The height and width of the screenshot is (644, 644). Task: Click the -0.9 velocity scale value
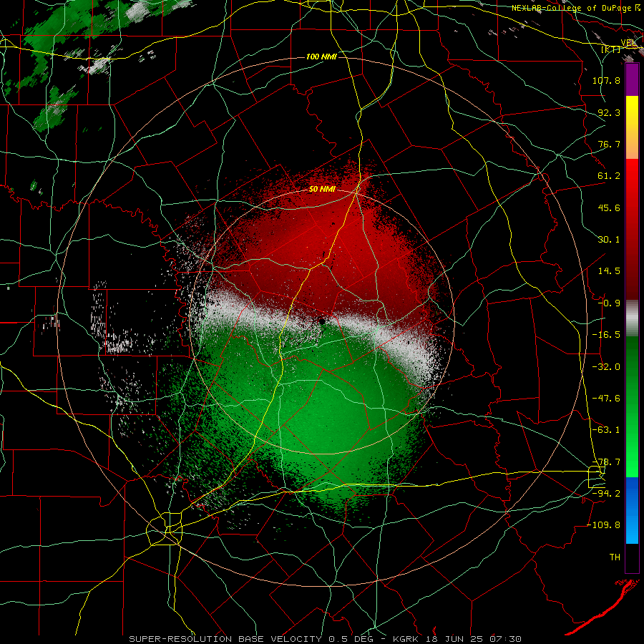609,303
